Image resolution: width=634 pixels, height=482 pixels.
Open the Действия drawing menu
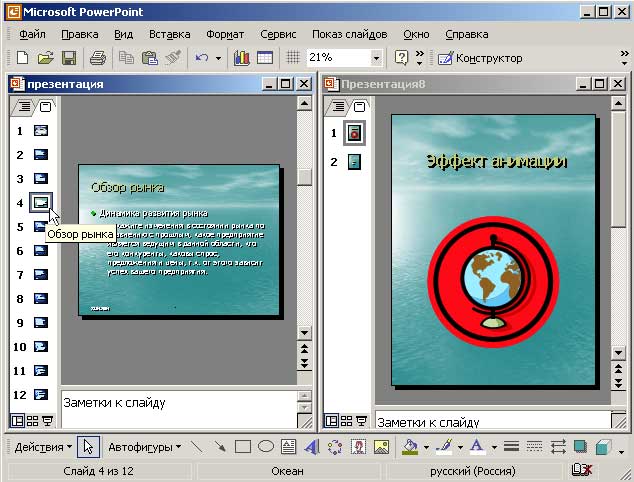(x=43, y=447)
